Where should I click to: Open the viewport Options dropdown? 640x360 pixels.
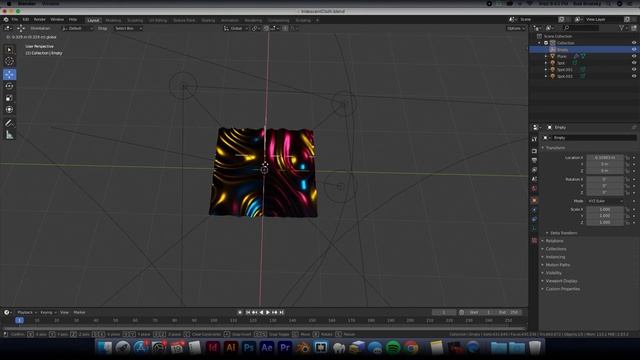tap(516, 28)
